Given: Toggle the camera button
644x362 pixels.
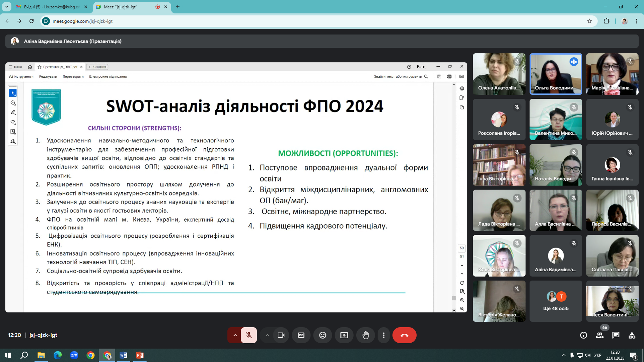Looking at the screenshot, I should [281, 335].
